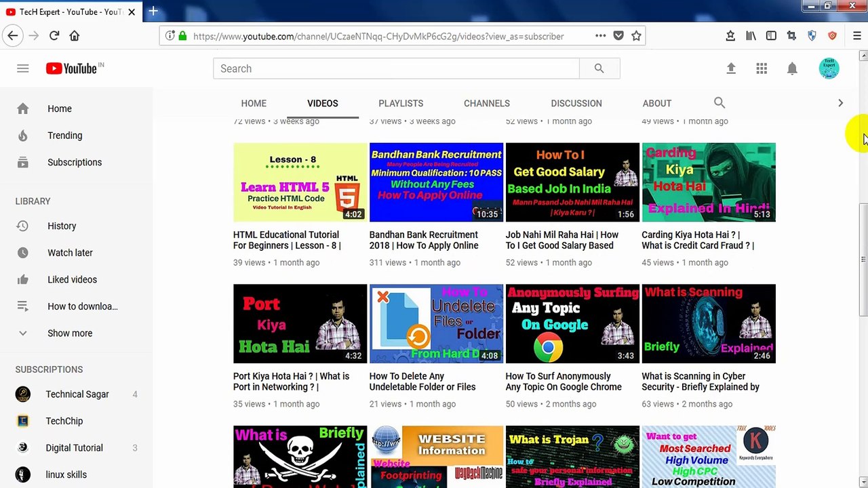Bookmark this page with star icon
This screenshot has height=488, width=868.
[636, 36]
